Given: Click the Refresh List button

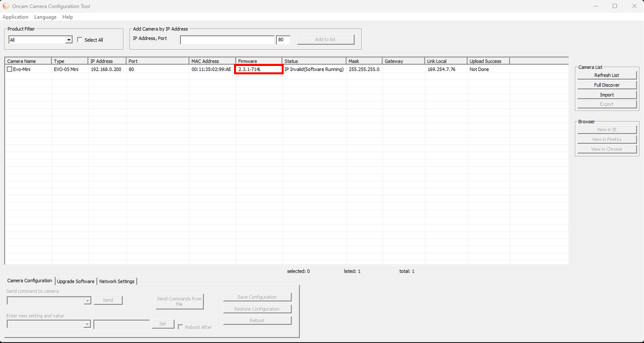Looking at the screenshot, I should pyautogui.click(x=607, y=75).
